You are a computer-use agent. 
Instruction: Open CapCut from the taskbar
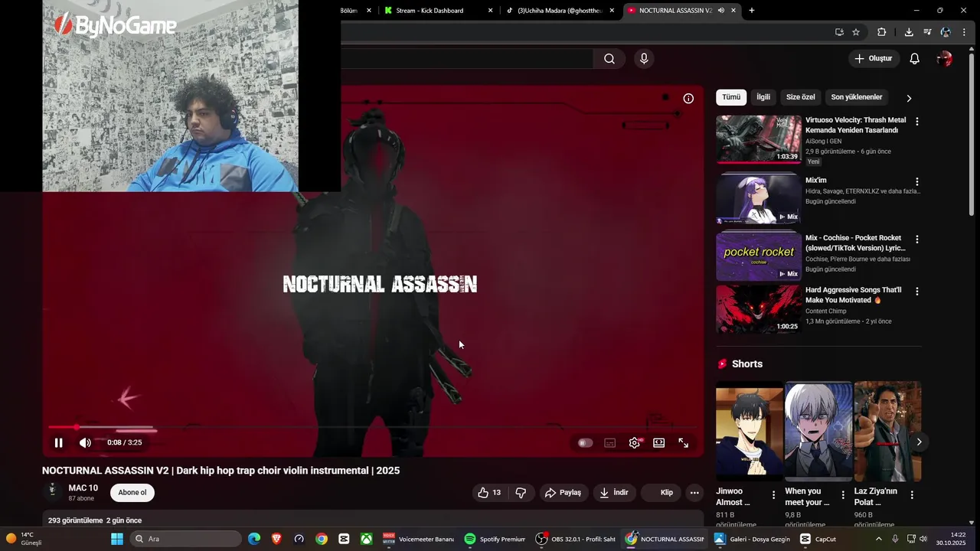(818, 539)
